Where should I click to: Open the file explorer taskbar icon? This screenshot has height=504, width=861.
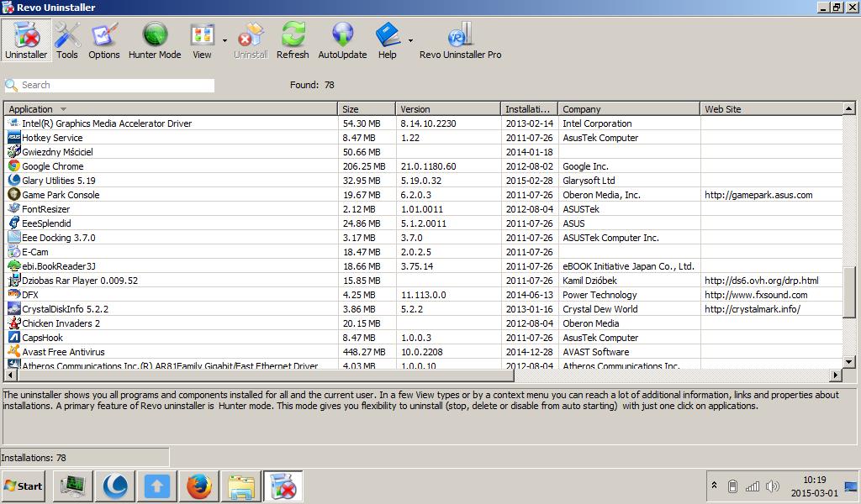[x=240, y=486]
